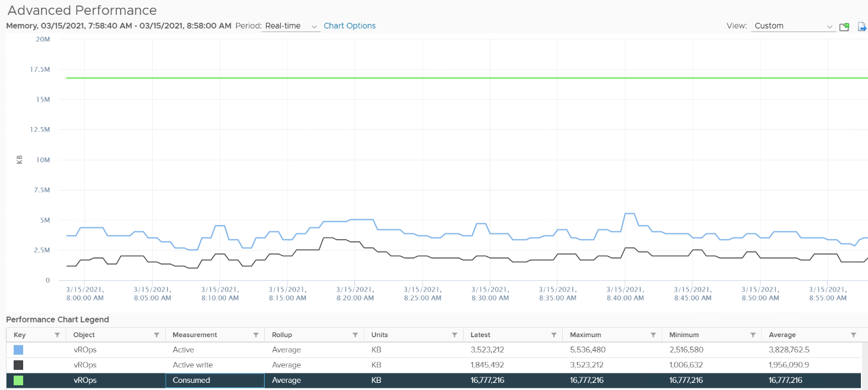This screenshot has height=390, width=868.
Task: Click the 1,845,492 latest value
Action: (x=487, y=365)
